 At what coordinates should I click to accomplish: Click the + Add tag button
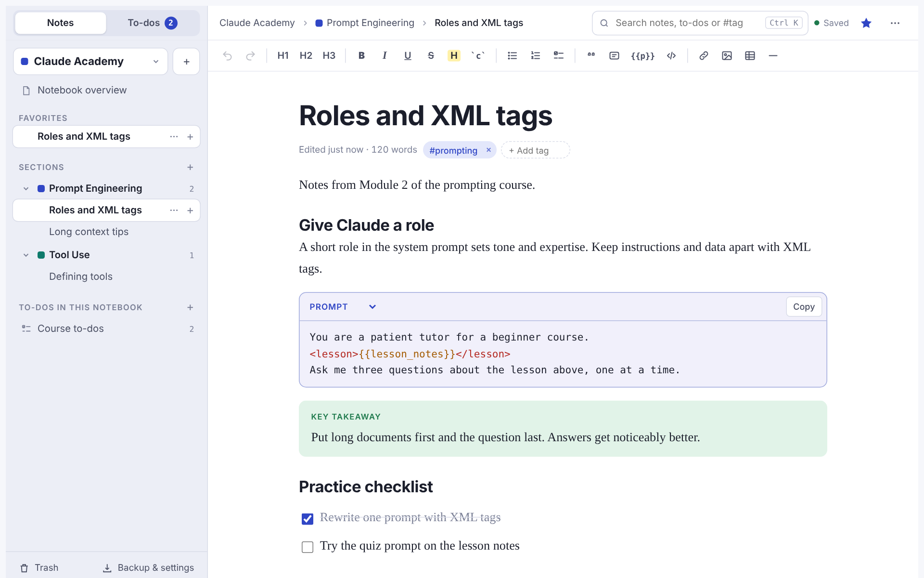point(536,150)
